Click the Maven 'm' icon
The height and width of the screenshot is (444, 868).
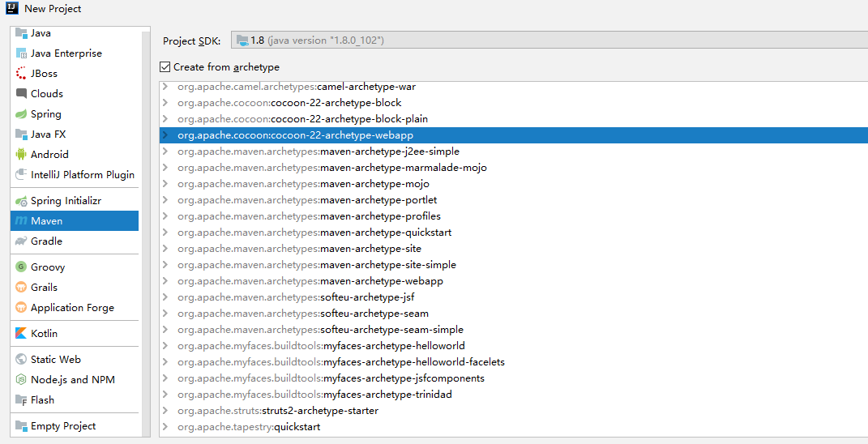tap(21, 221)
